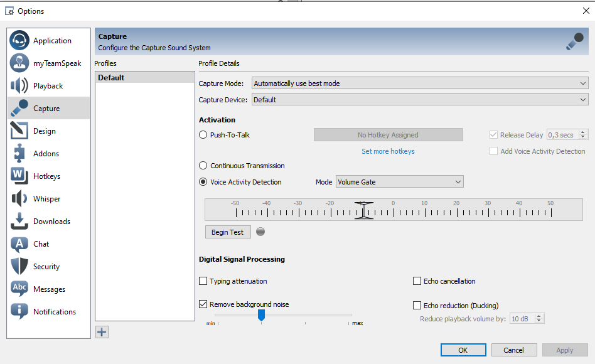Toggle the Release Delay checkbox

click(493, 135)
